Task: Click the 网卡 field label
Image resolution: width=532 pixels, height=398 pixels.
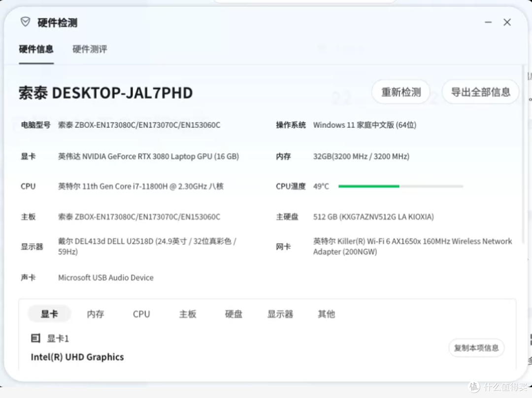Action: pos(283,247)
